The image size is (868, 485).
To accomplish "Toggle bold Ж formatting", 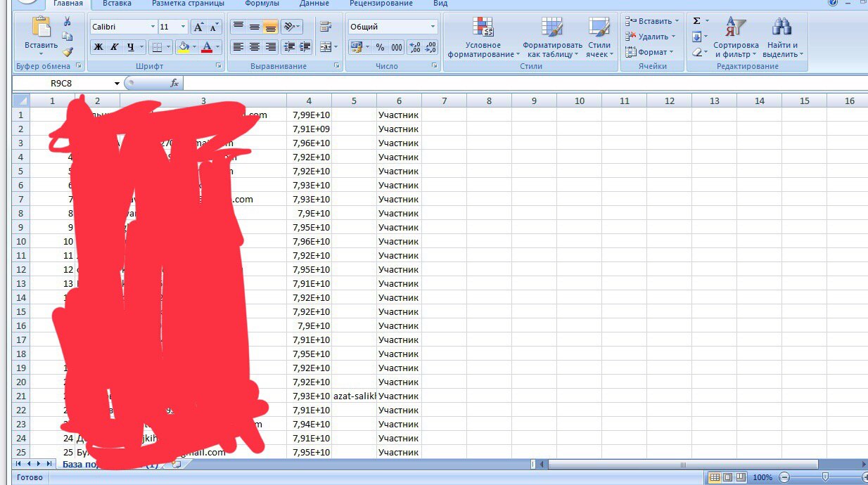I will click(98, 47).
